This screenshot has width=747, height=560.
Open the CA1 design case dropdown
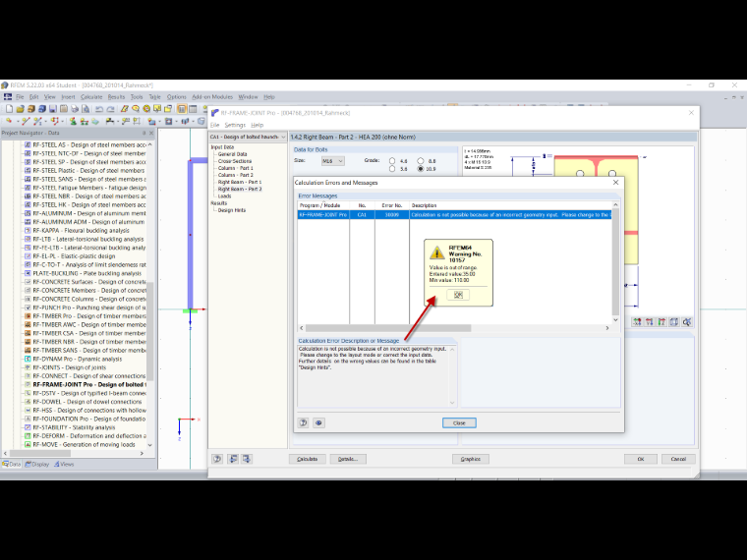[x=248, y=137]
